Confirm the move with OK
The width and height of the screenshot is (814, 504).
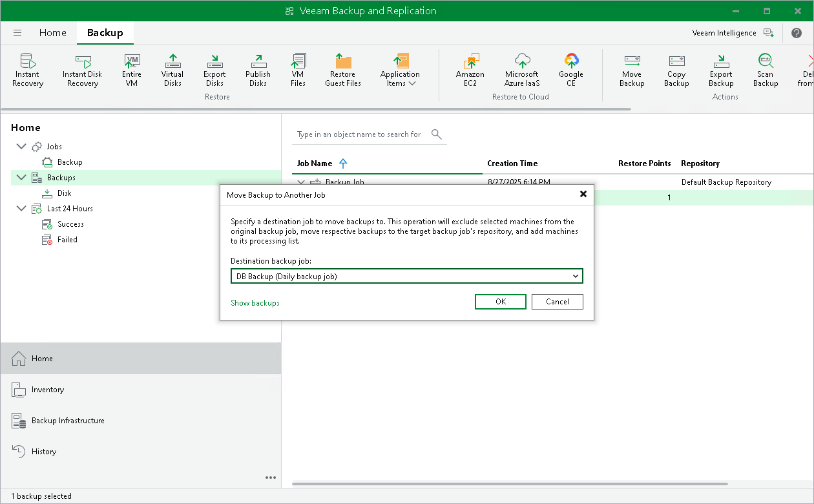[x=501, y=302]
